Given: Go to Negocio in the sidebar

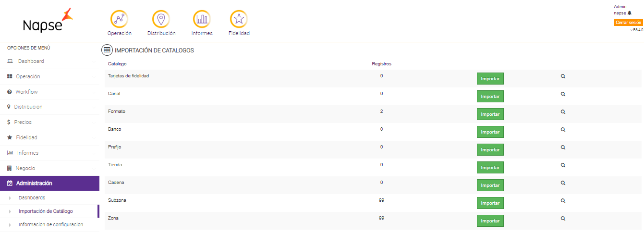Looking at the screenshot, I should 25,168.
